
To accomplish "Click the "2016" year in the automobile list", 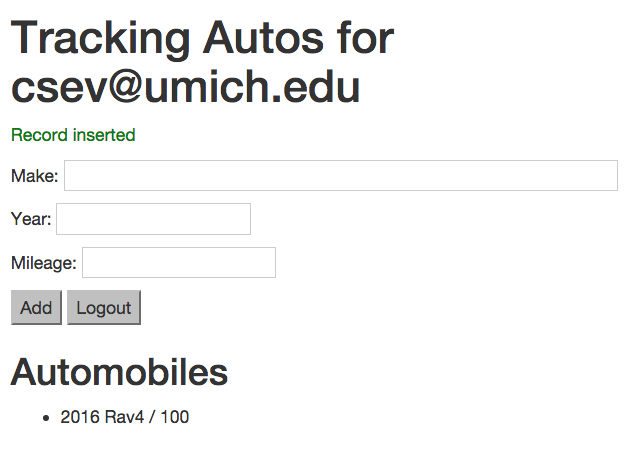I will tap(80, 417).
